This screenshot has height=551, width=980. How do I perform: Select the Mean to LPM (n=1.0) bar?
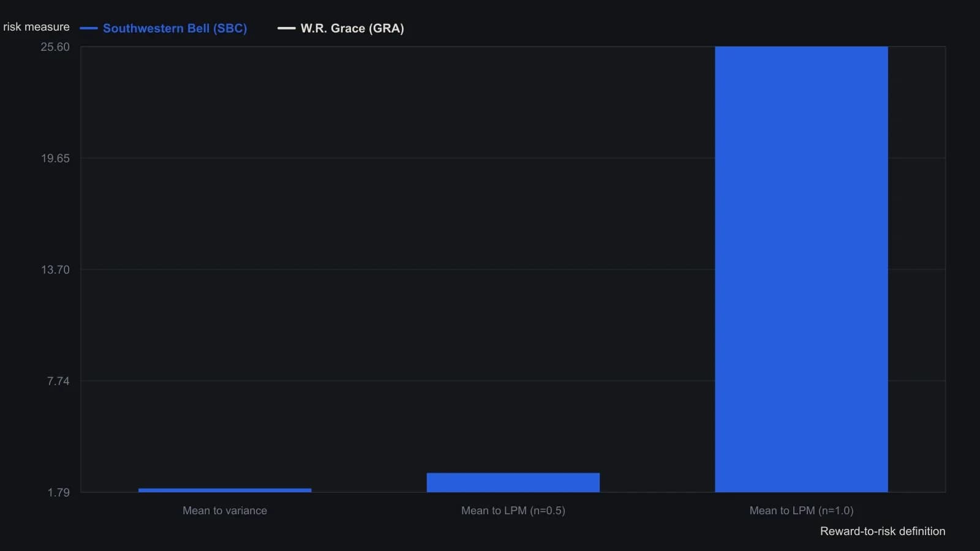click(801, 269)
